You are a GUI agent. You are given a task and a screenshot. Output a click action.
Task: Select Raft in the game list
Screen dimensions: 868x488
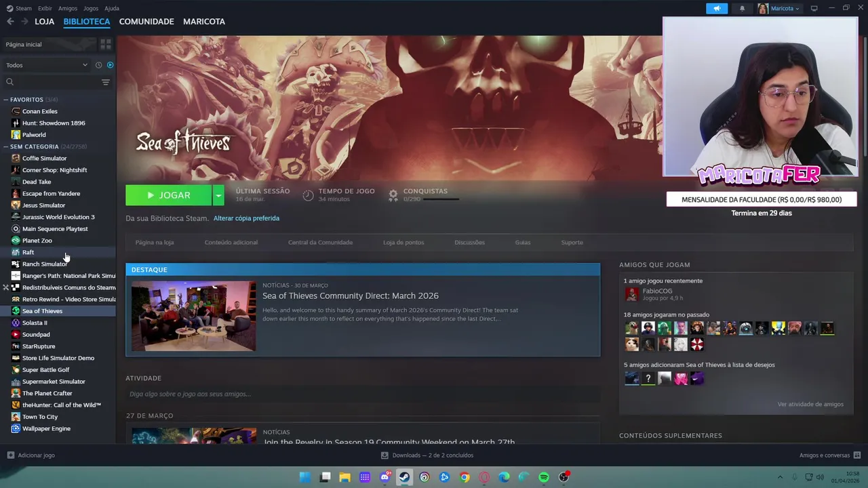coord(28,252)
